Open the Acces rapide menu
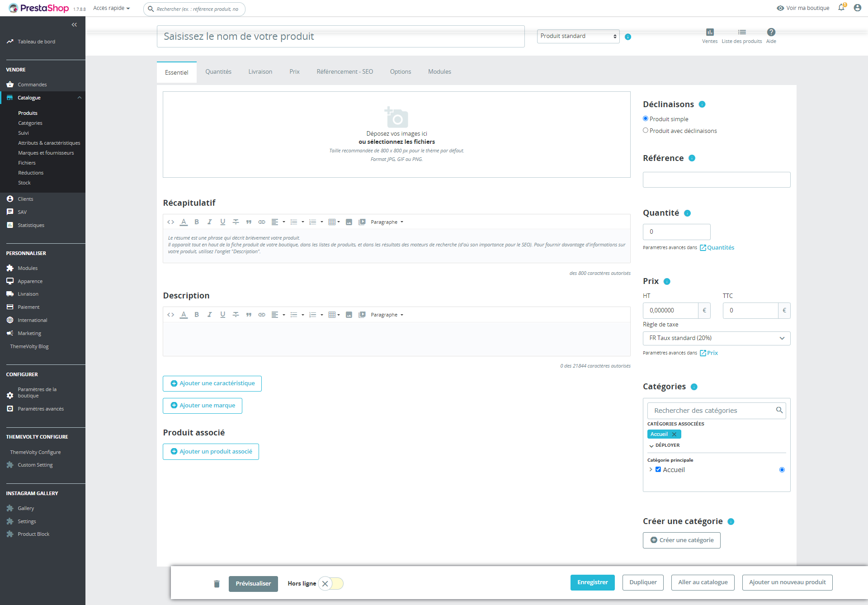868x605 pixels. (x=111, y=8)
